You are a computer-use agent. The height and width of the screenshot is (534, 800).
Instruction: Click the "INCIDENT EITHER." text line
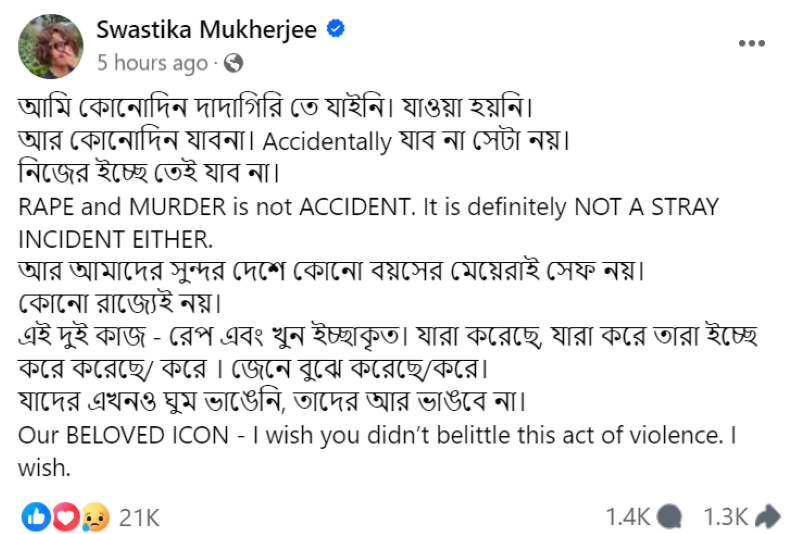[x=114, y=241]
